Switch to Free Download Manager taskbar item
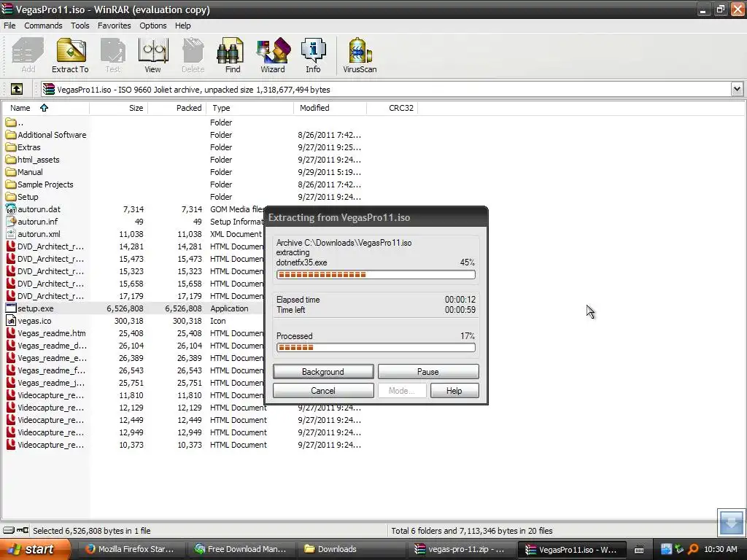Viewport: 747px width, 560px height. (x=241, y=549)
